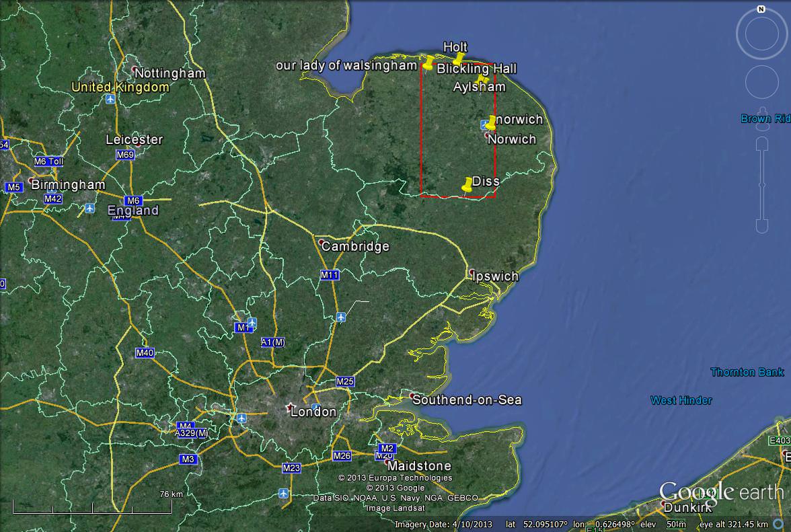791x532 pixels.
Task: Click the zoom out button below slider
Action: [x=761, y=227]
